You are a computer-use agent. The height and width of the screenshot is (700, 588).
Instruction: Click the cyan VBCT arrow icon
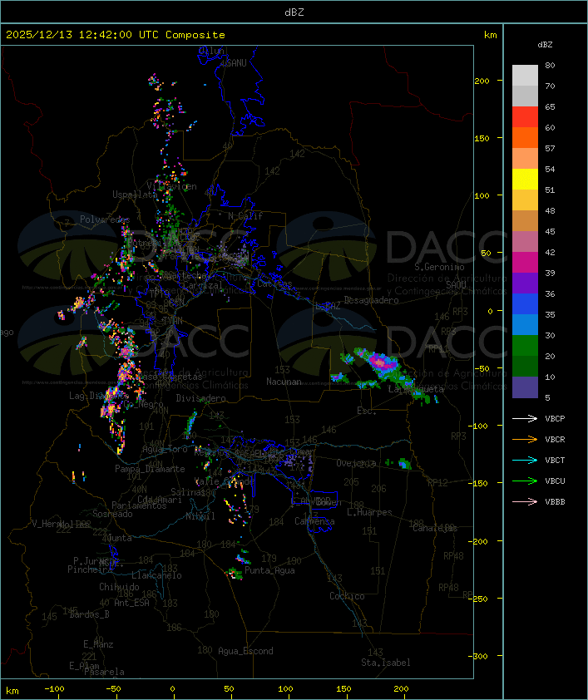coord(525,461)
